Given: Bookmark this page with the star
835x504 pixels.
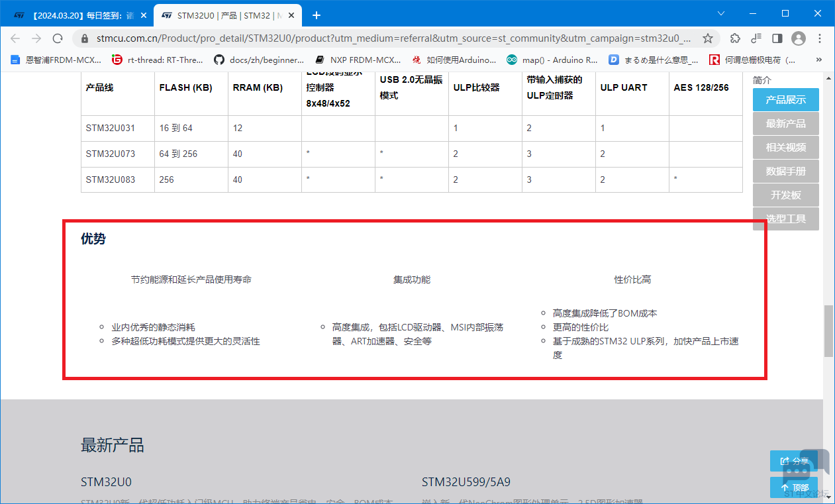Looking at the screenshot, I should [707, 38].
